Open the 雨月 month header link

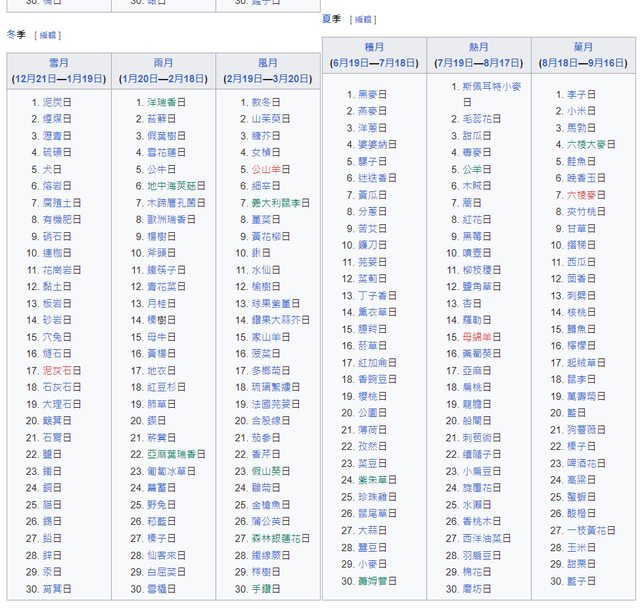click(163, 62)
